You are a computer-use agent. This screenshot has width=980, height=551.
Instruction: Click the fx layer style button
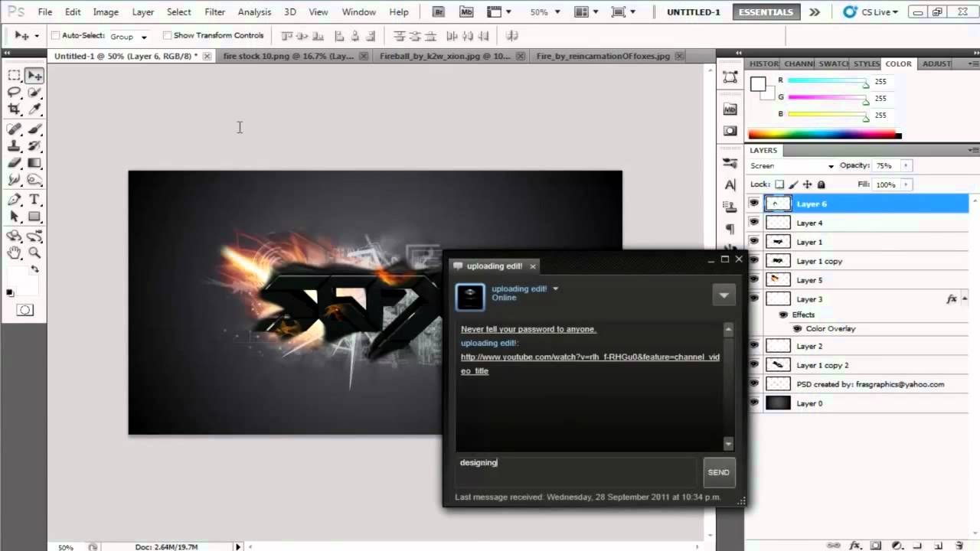(856, 545)
